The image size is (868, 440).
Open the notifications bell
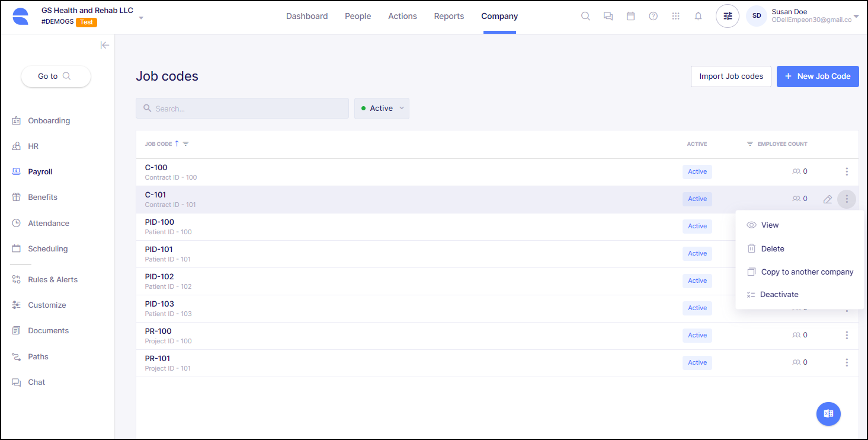tap(698, 17)
